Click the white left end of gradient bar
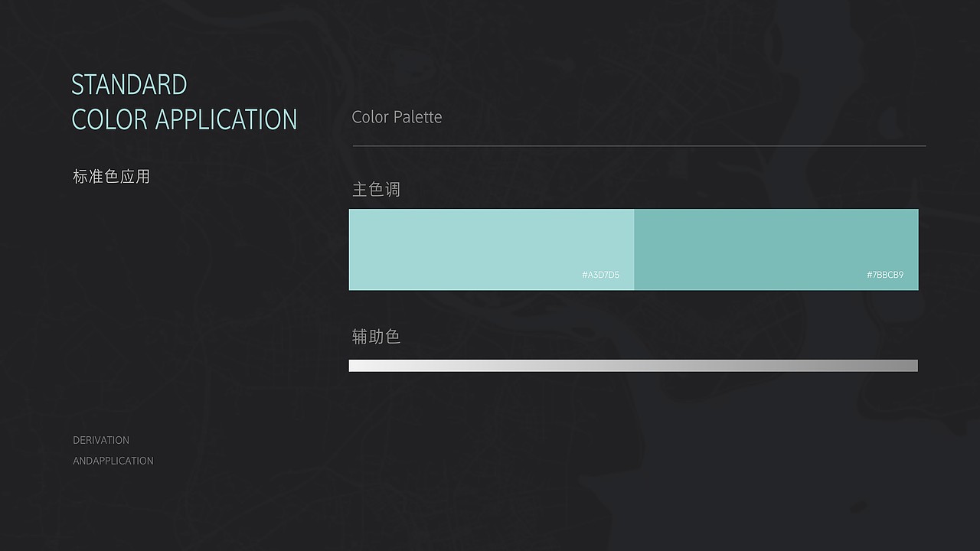This screenshot has width=980, height=551. [x=355, y=366]
